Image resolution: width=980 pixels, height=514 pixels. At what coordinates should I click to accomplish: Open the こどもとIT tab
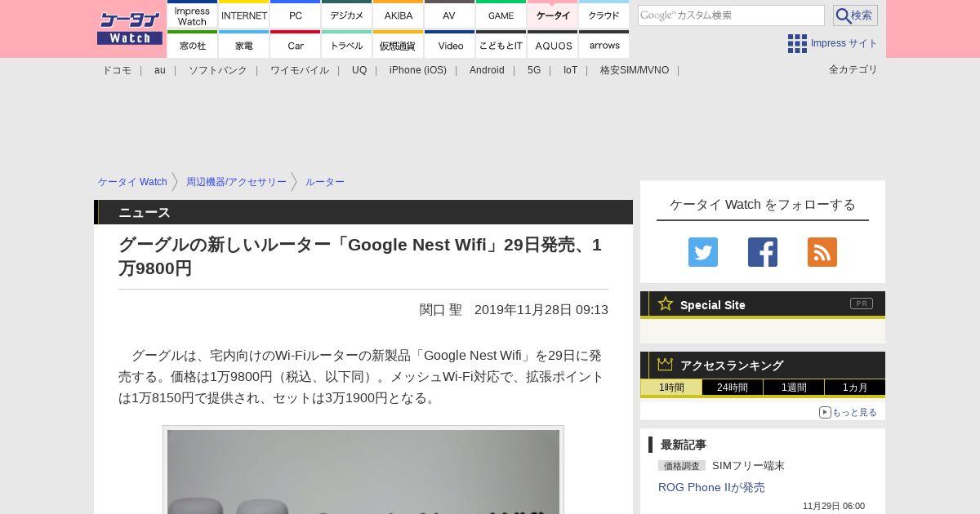pos(501,44)
